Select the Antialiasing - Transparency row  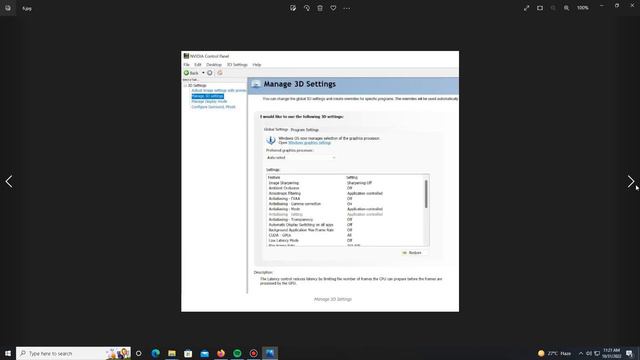click(x=346, y=220)
